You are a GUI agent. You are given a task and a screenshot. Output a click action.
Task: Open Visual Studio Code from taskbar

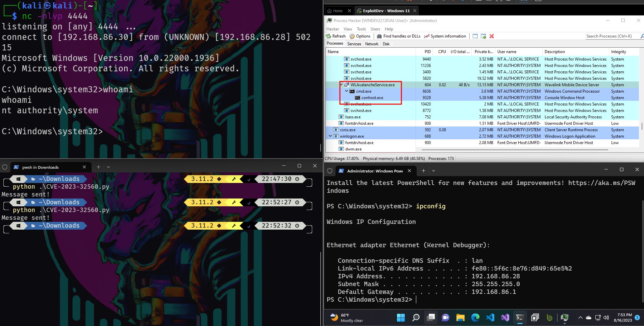pos(490,318)
